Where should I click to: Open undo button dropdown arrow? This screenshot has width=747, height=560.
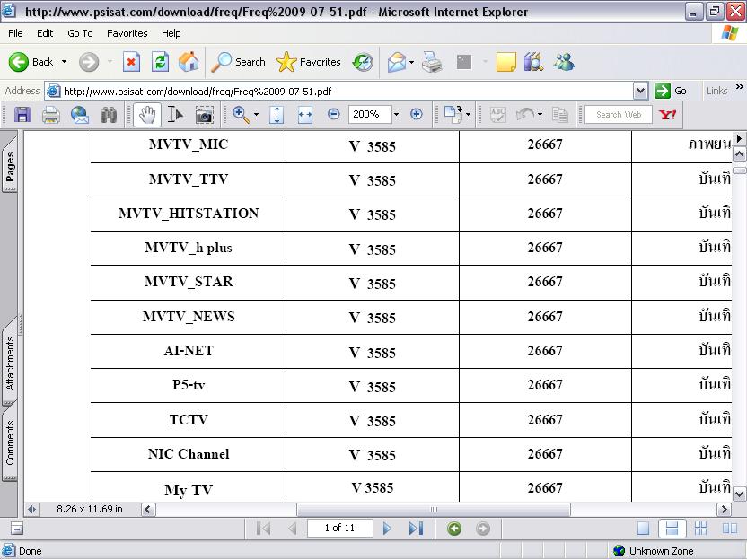pos(540,115)
